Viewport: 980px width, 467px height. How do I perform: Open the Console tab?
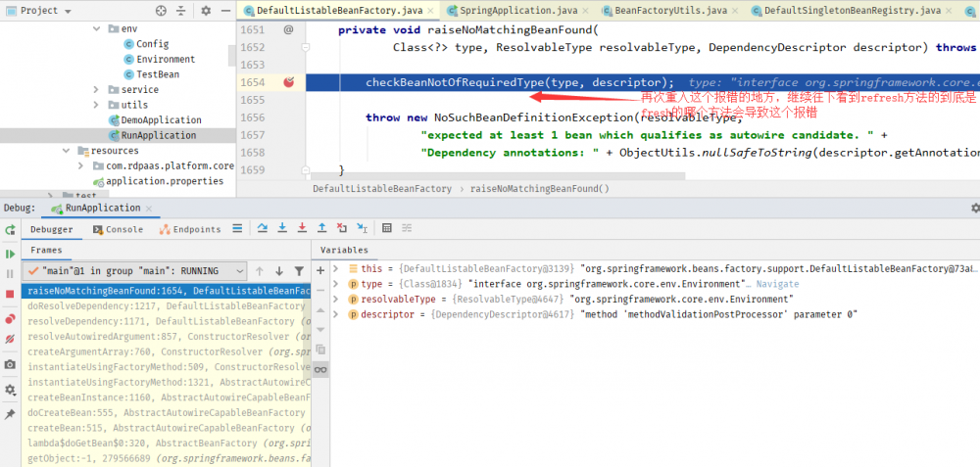119,229
